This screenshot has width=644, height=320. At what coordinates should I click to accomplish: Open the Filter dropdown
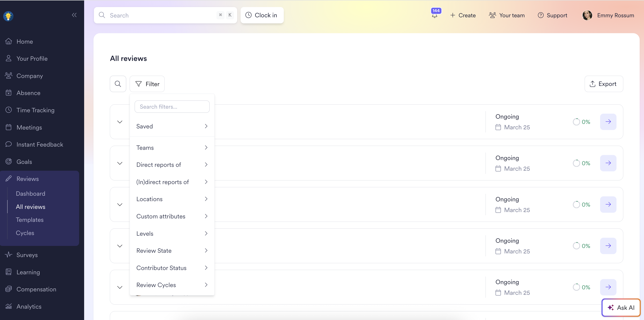147,84
